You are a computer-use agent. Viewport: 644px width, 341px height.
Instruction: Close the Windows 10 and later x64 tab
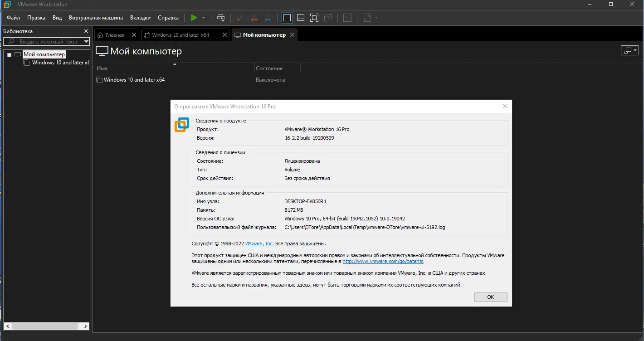(x=225, y=35)
